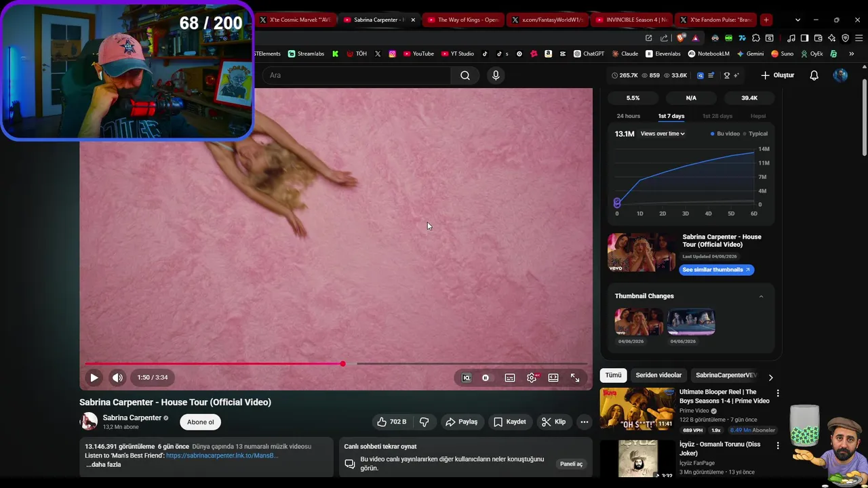Show more filter chips with right arrow

click(x=770, y=377)
